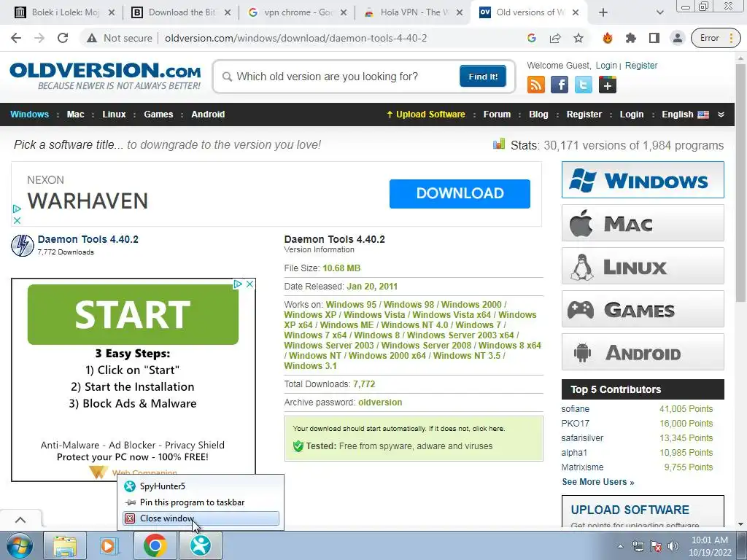Click the Upload Software nav link
The height and width of the screenshot is (560, 747).
[426, 114]
